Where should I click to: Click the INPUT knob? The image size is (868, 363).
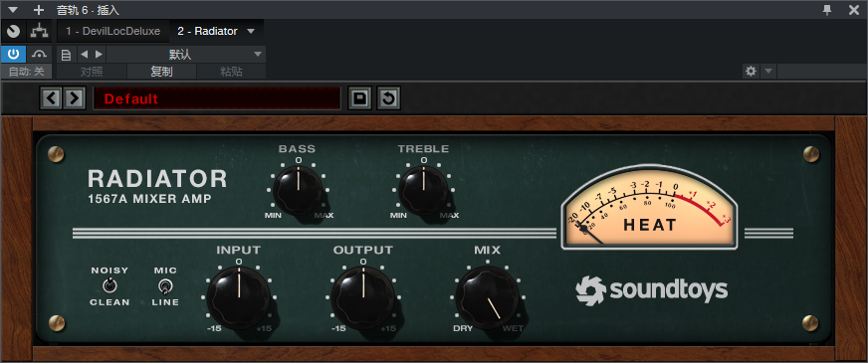coord(239,297)
